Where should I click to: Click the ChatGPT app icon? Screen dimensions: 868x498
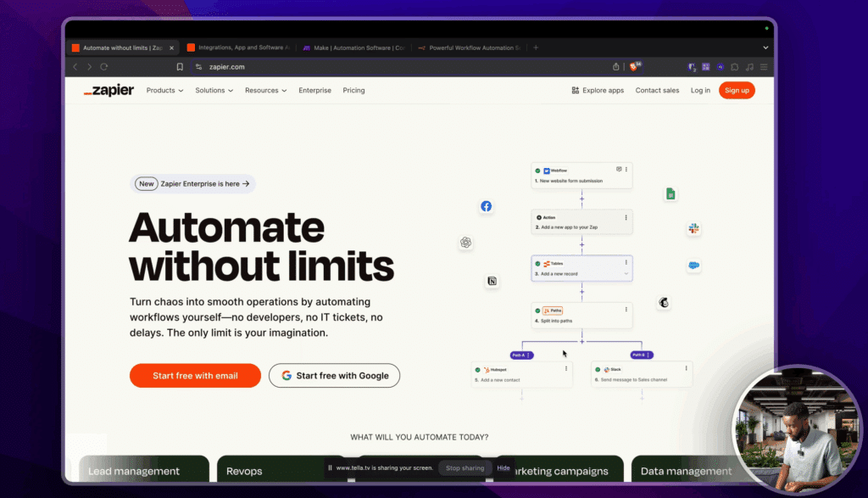465,243
